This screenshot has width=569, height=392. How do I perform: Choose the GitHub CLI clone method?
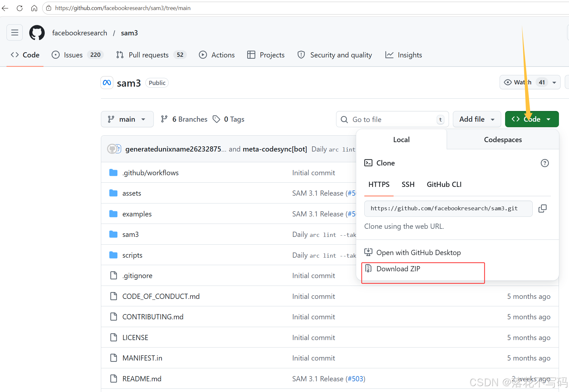pyautogui.click(x=444, y=184)
